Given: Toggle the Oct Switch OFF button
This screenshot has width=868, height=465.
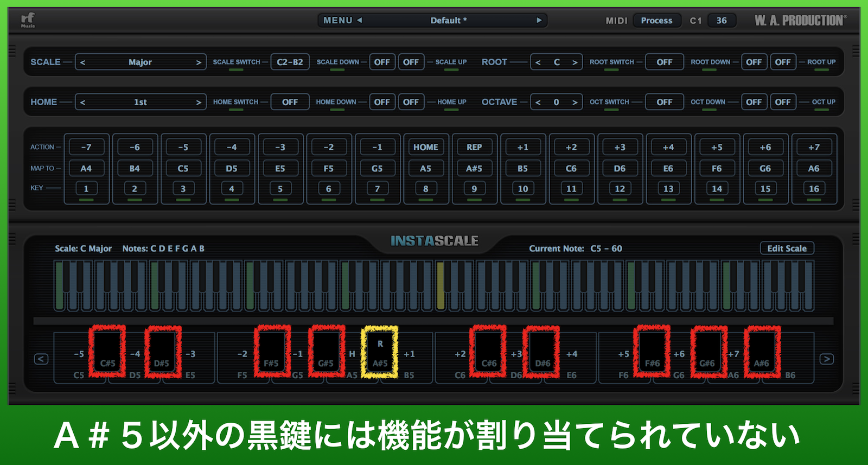Looking at the screenshot, I should tap(664, 102).
